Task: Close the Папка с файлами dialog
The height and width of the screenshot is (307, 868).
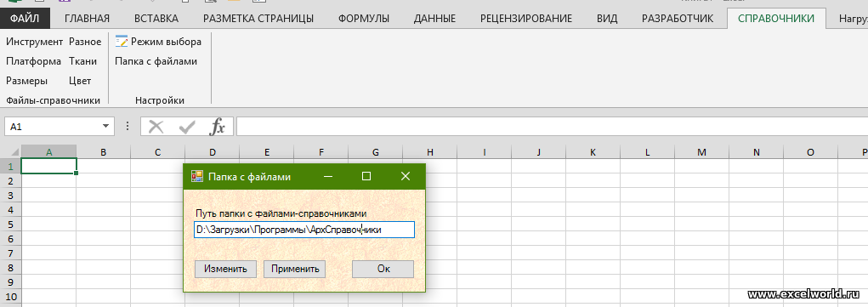Action: [x=406, y=176]
